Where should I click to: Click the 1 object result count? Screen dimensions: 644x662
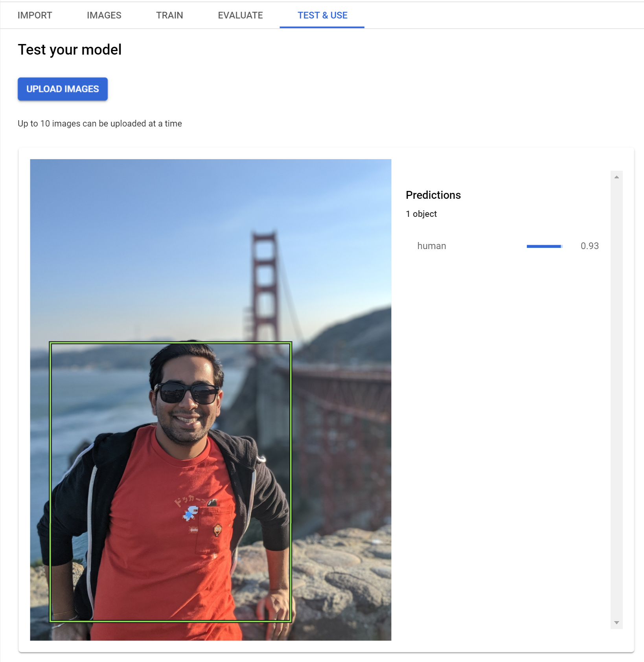click(421, 214)
